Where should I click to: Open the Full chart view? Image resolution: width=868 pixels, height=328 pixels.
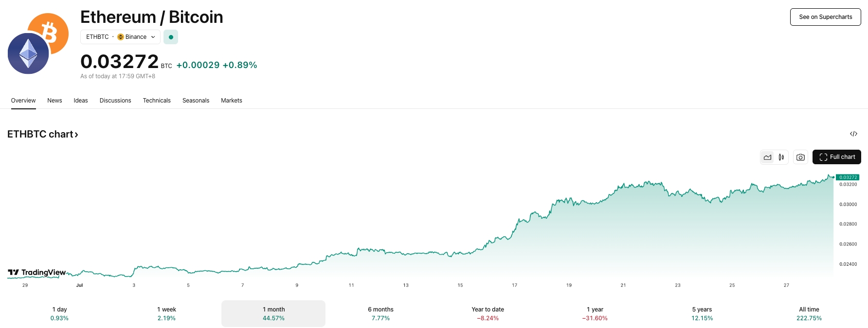(x=836, y=157)
